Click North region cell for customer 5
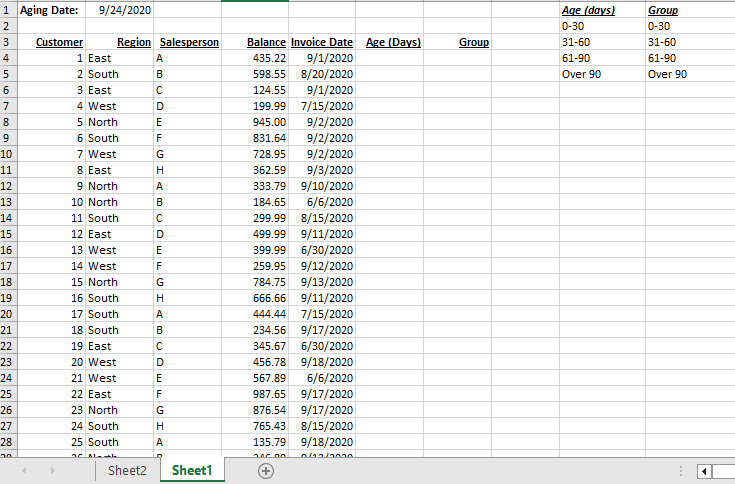The height and width of the screenshot is (484, 735). coord(120,122)
